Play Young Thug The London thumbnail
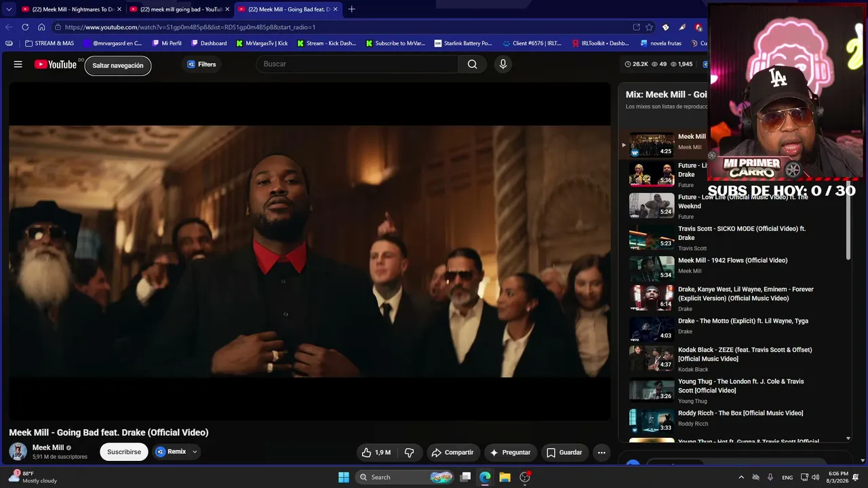Viewport: 868px width, 488px height. (652, 390)
